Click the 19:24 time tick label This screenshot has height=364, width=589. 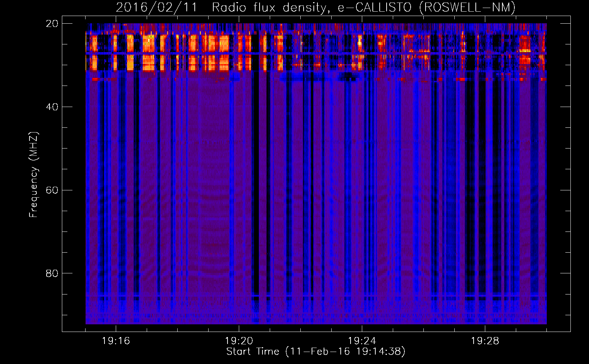pos(362,341)
